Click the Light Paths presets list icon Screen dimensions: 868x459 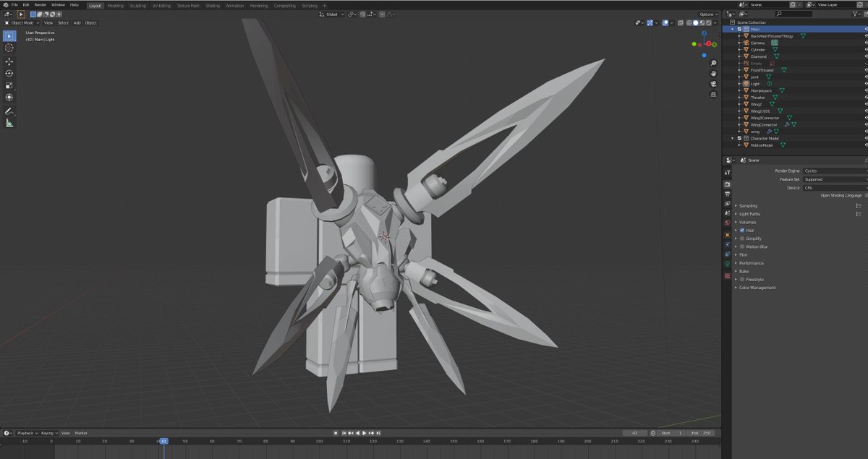point(859,214)
